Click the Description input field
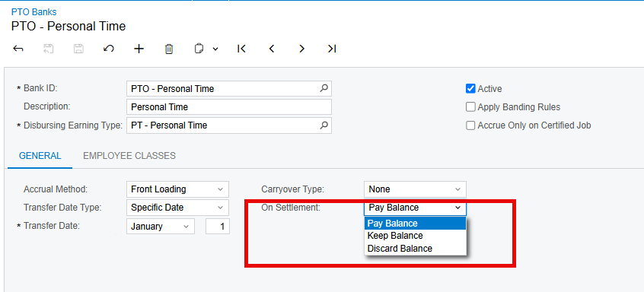This screenshot has height=292, width=644. (229, 107)
